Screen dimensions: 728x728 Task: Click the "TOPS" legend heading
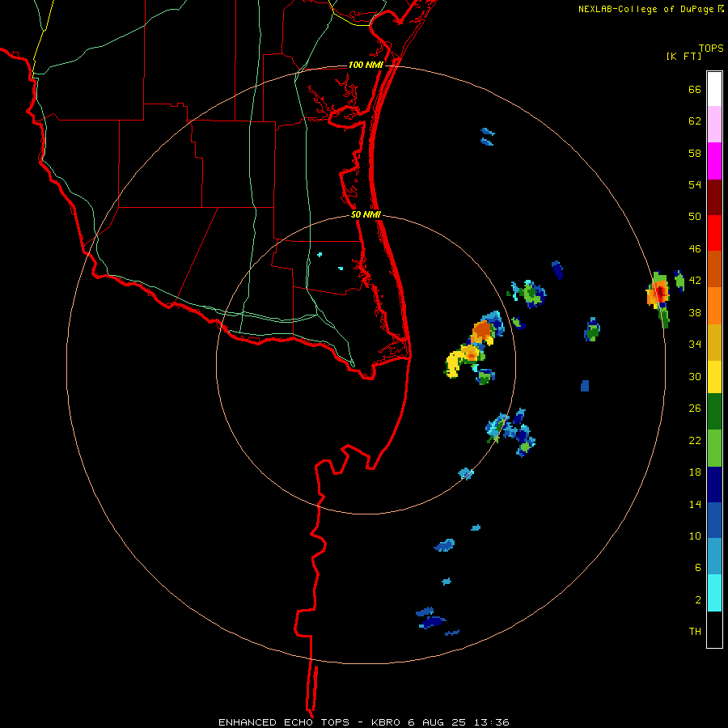(711, 48)
